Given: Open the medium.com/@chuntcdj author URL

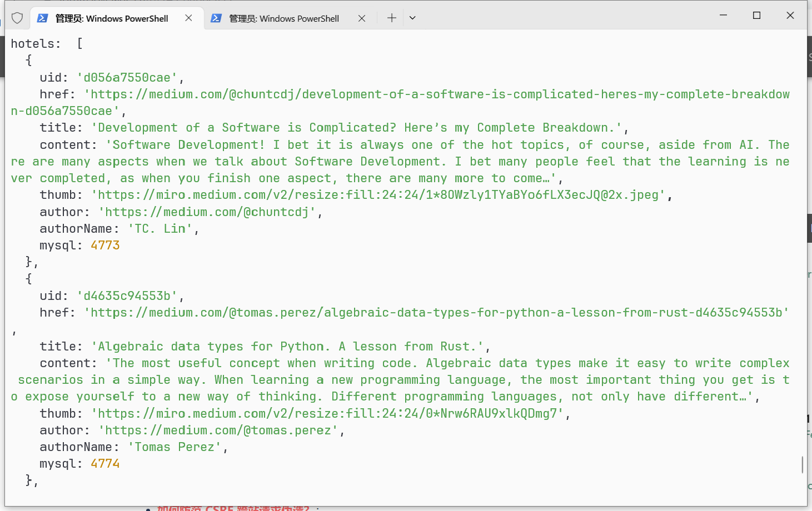Looking at the screenshot, I should click(x=207, y=212).
